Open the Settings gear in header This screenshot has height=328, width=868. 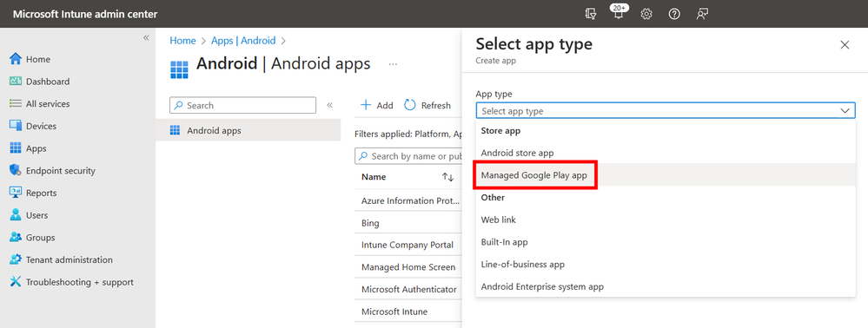(x=646, y=14)
